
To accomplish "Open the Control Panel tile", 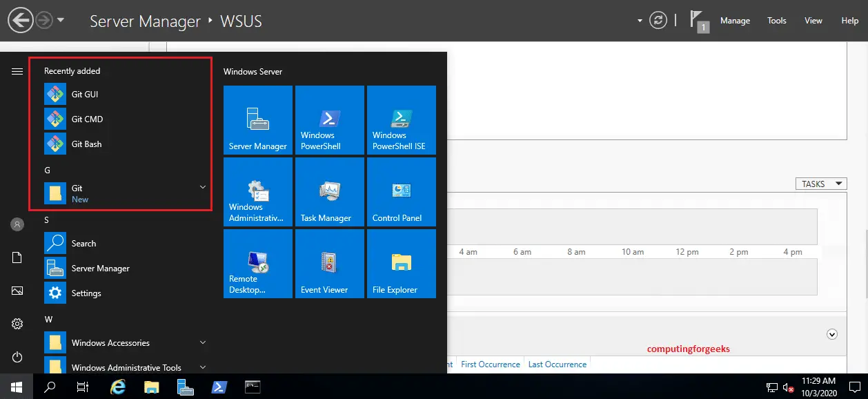I will [401, 192].
